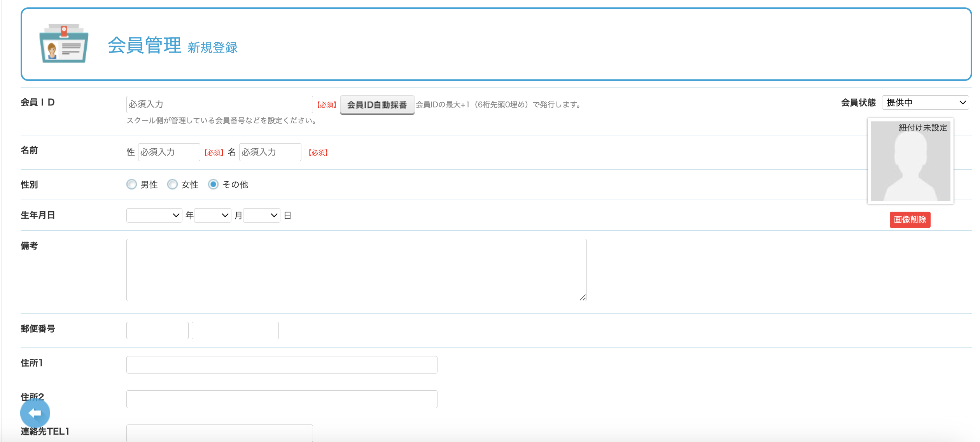Focus the 名 first name input field

tap(270, 152)
